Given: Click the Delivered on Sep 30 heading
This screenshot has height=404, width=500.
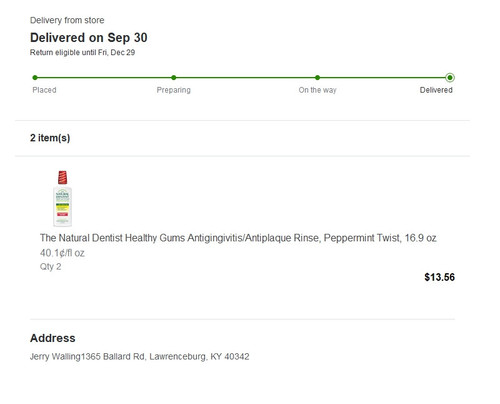Looking at the screenshot, I should 89,38.
